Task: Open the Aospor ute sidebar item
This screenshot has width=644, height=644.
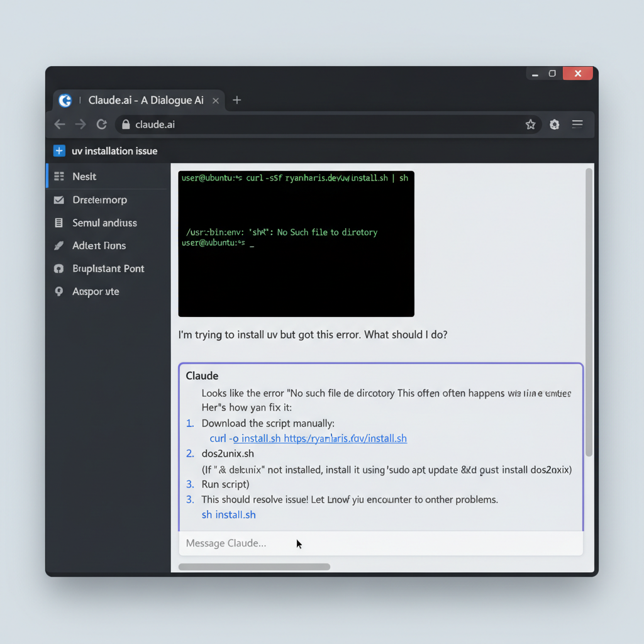Action: 108,292
